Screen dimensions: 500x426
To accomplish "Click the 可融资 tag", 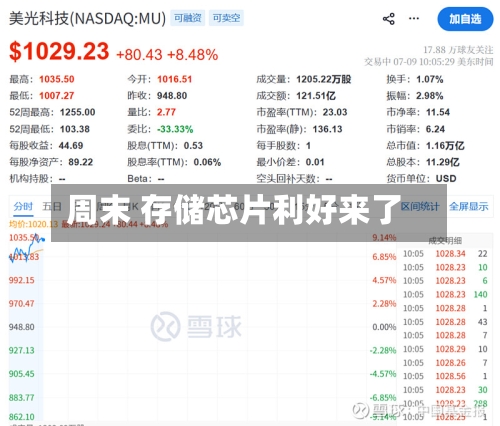I will pos(188,18).
